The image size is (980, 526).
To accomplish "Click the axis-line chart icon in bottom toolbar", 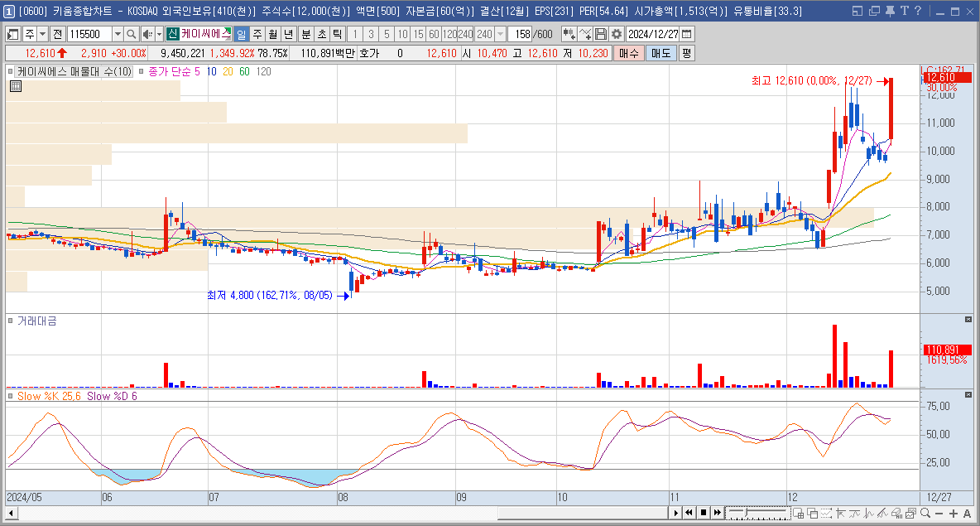I will [841, 513].
